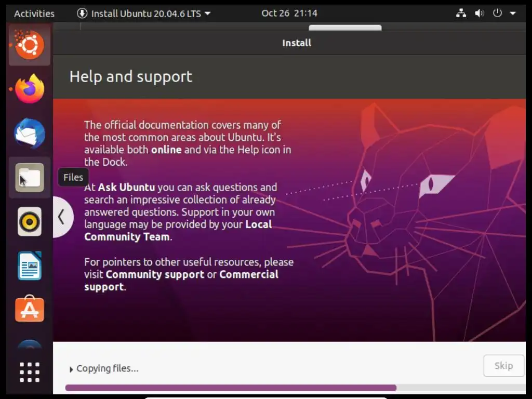Open the network status indicator
Screen dimensions: 532x399
(461, 13)
